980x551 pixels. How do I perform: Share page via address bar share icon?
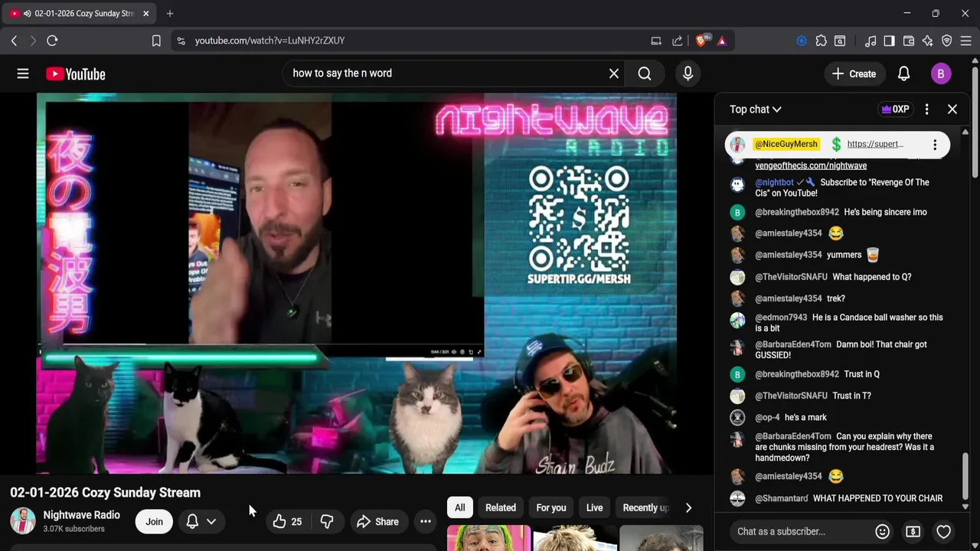point(678,41)
